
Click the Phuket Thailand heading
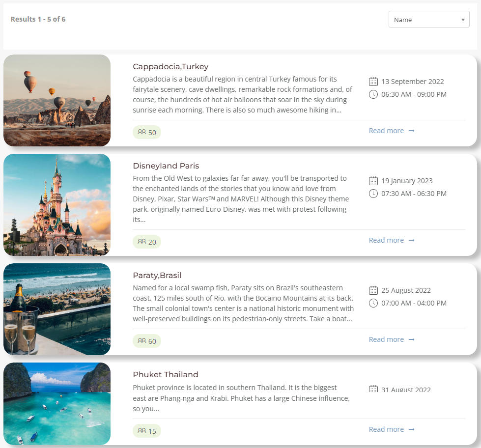[166, 375]
